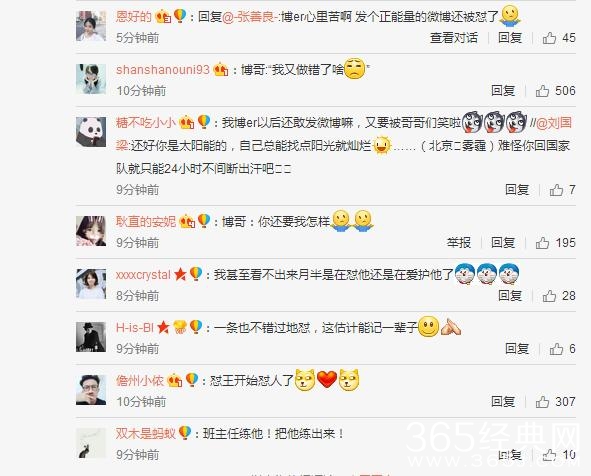Open H-is-BI's avatar thumbnail
The width and height of the screenshot is (591, 476).
click(x=91, y=337)
